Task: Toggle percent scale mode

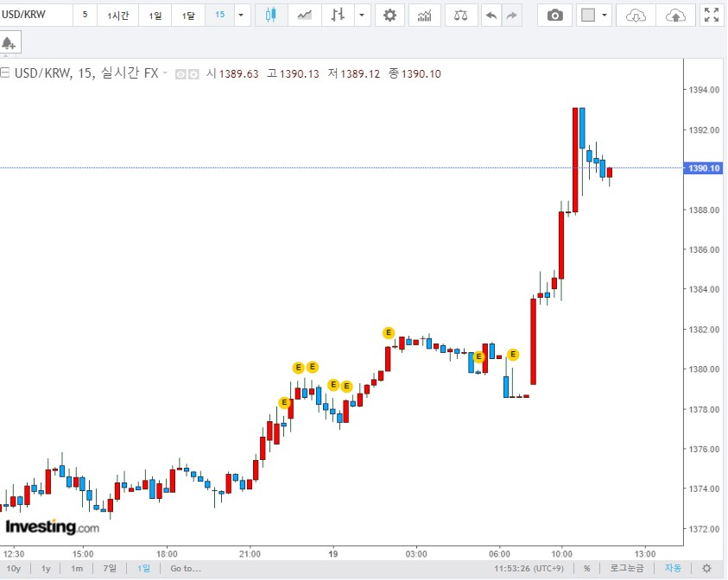Action: (587, 569)
